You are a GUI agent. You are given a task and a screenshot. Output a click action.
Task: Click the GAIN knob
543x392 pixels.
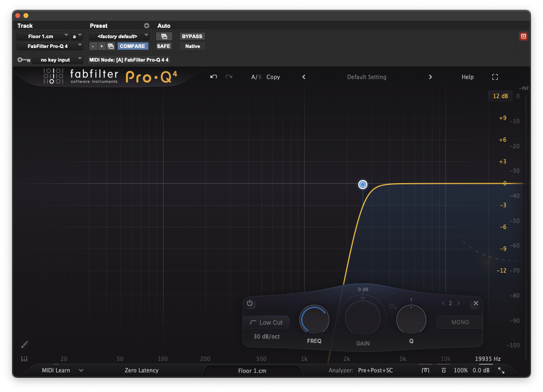[x=363, y=317]
